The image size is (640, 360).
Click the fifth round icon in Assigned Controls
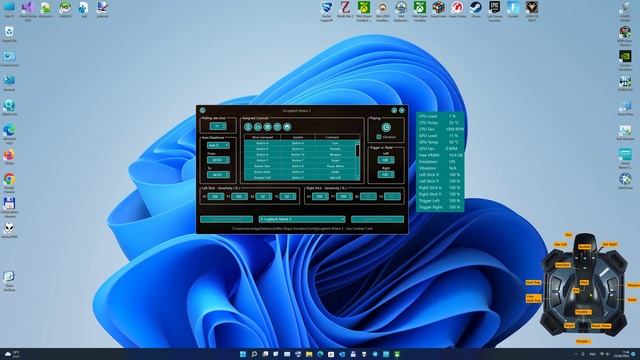pos(287,127)
